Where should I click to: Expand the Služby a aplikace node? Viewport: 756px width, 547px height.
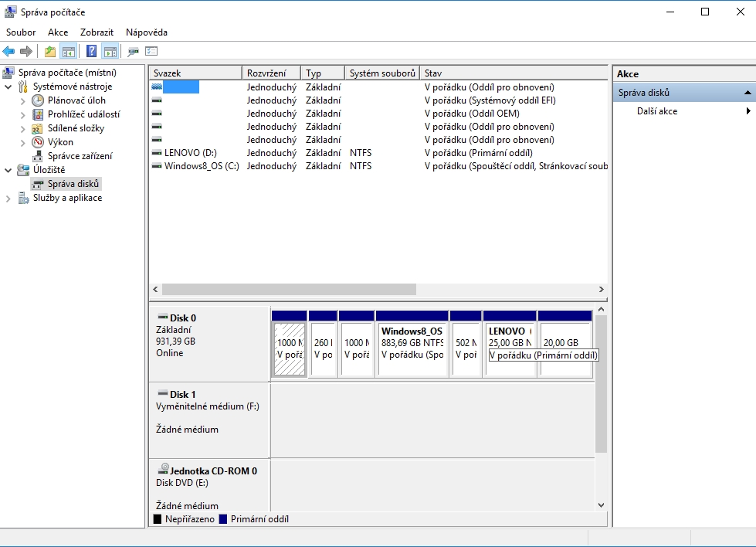(x=8, y=199)
